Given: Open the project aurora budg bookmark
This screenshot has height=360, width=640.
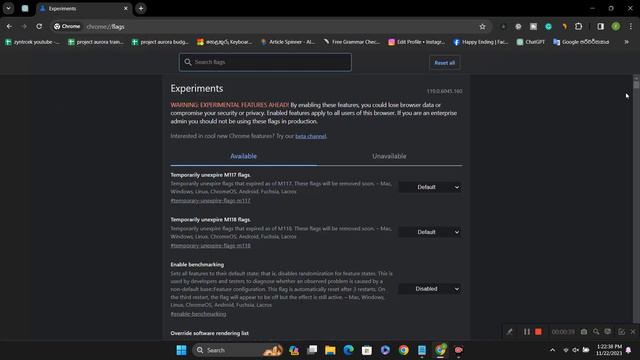Looking at the screenshot, I should [160, 42].
